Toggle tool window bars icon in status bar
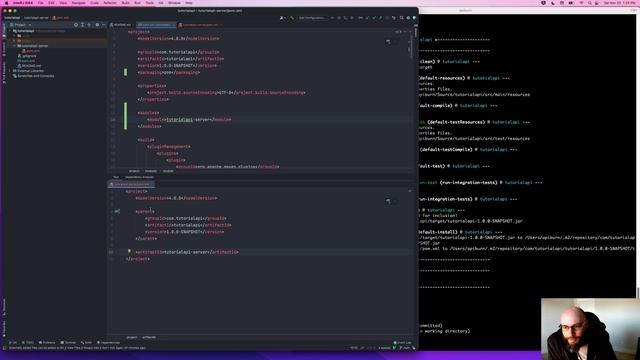 [x=4, y=348]
